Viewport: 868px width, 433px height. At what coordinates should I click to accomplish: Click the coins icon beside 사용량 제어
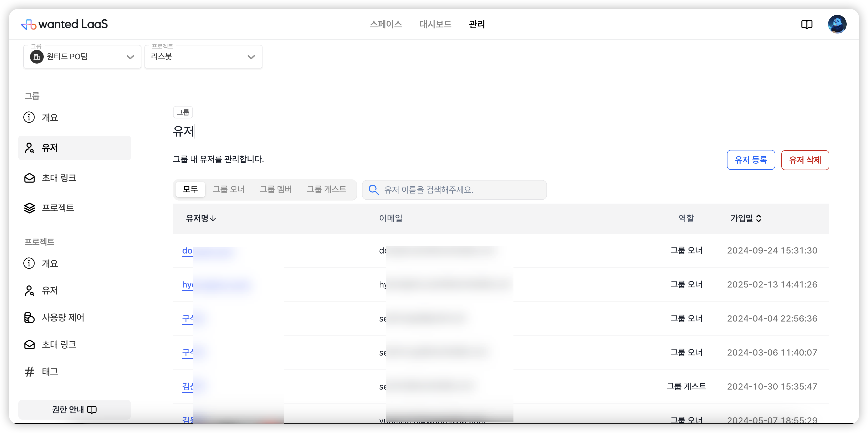coord(29,317)
